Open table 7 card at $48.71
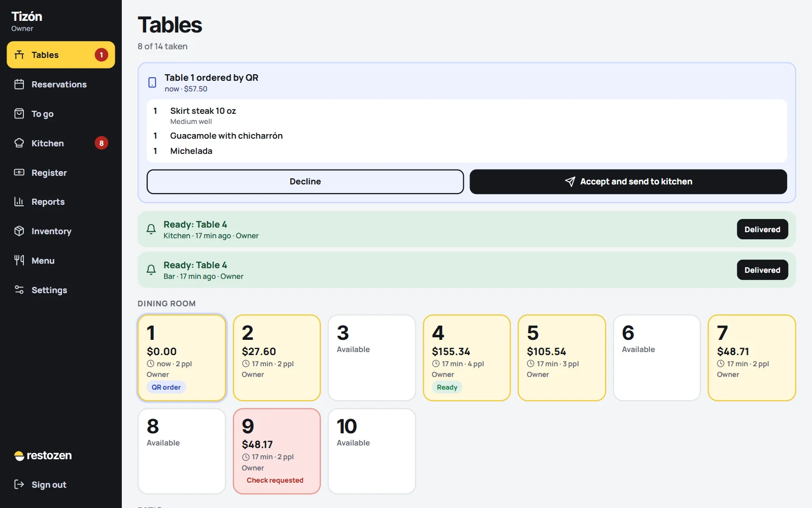812x508 pixels. click(752, 358)
